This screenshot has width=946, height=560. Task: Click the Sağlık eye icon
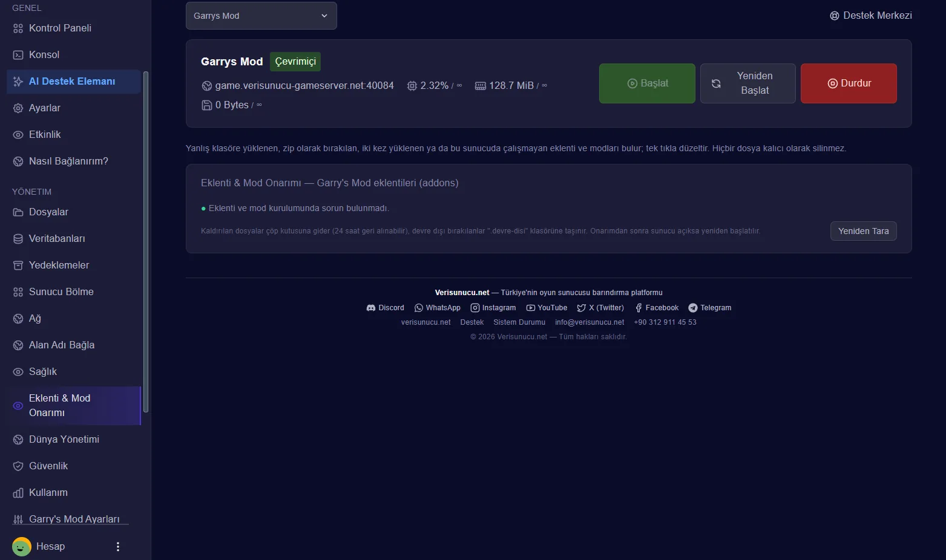[x=18, y=371]
